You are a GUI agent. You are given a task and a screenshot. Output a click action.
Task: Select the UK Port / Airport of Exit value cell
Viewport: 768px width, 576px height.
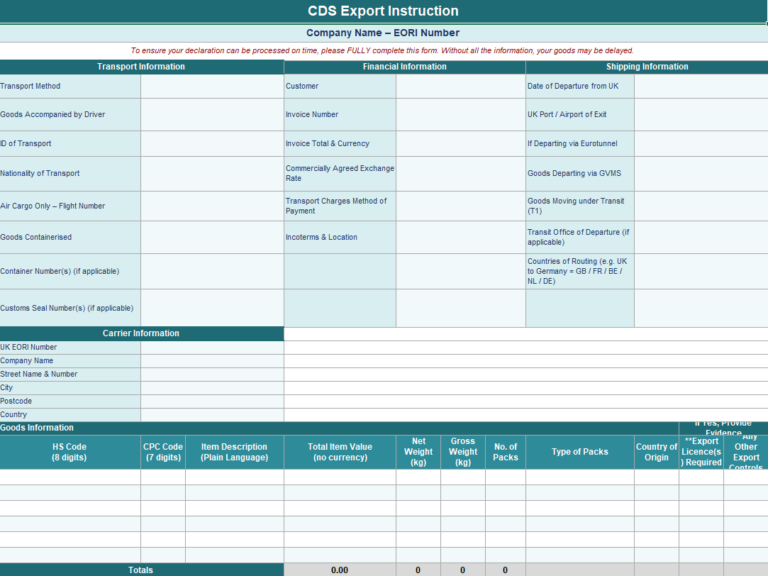(x=701, y=115)
